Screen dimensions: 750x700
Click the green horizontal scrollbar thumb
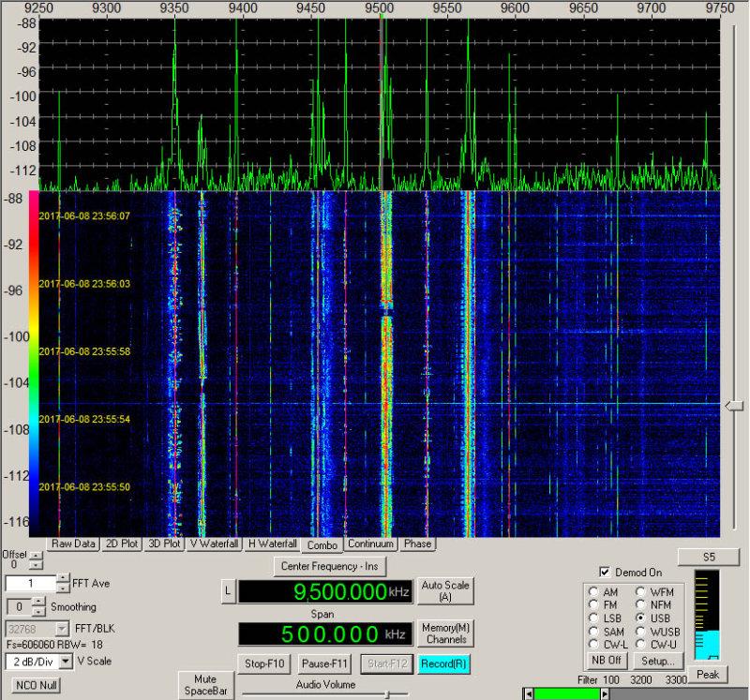pos(566,693)
